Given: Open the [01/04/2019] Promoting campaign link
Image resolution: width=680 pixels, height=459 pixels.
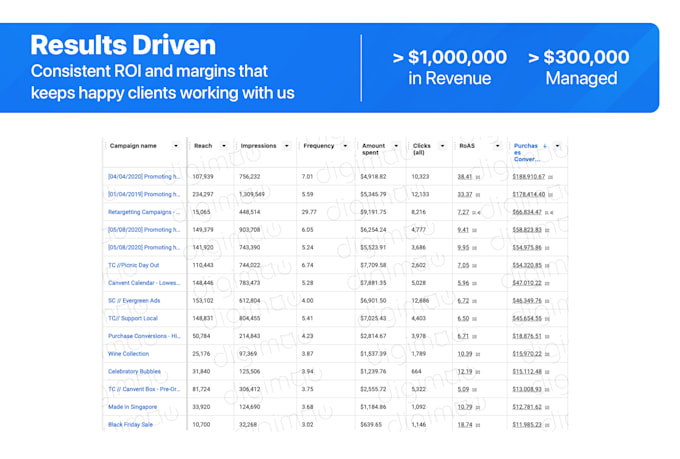Looking at the screenshot, I should click(x=144, y=194).
